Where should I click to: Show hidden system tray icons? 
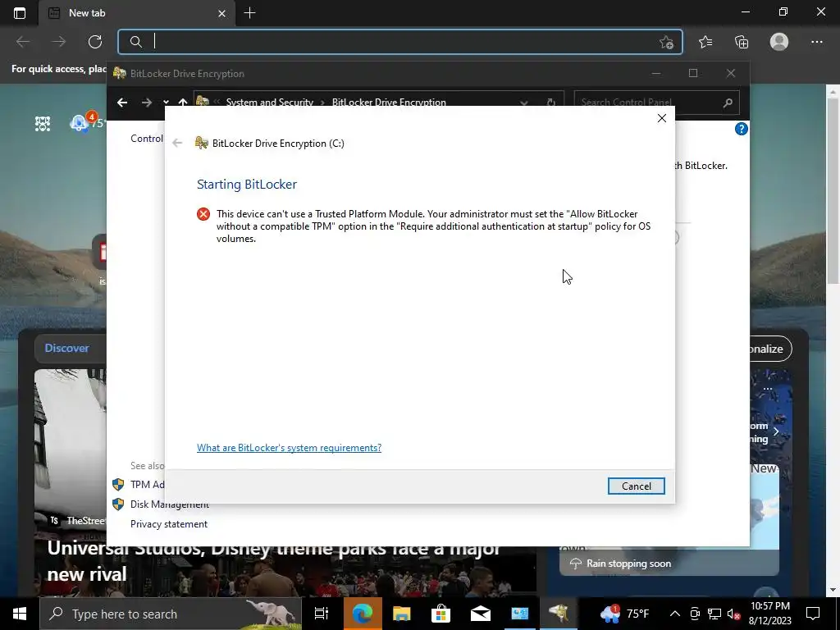[x=675, y=614]
